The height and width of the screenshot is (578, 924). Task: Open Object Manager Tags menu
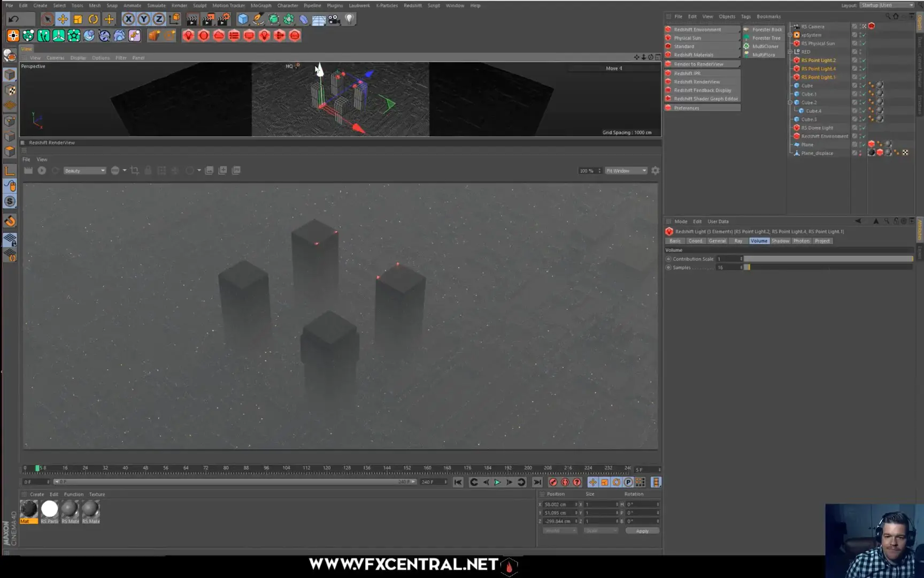pos(745,17)
